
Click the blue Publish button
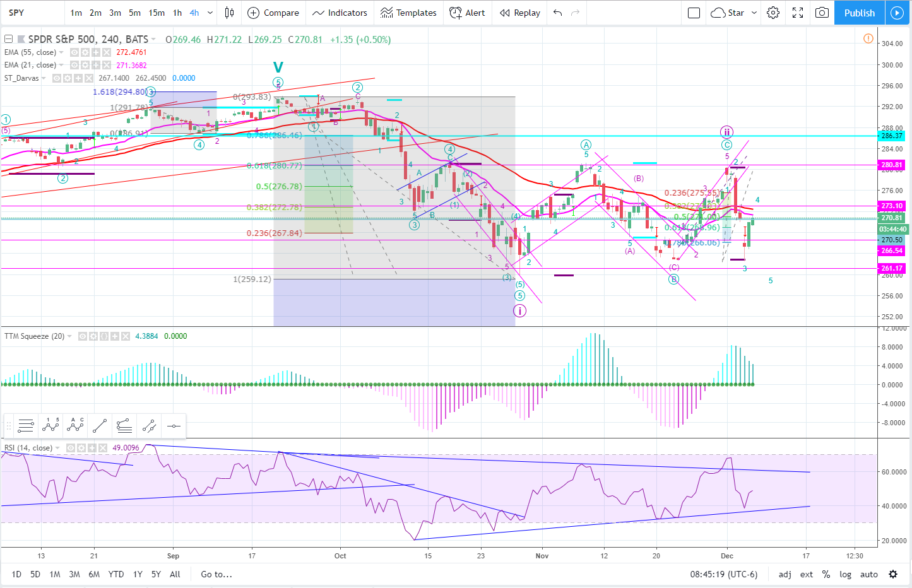pos(860,13)
